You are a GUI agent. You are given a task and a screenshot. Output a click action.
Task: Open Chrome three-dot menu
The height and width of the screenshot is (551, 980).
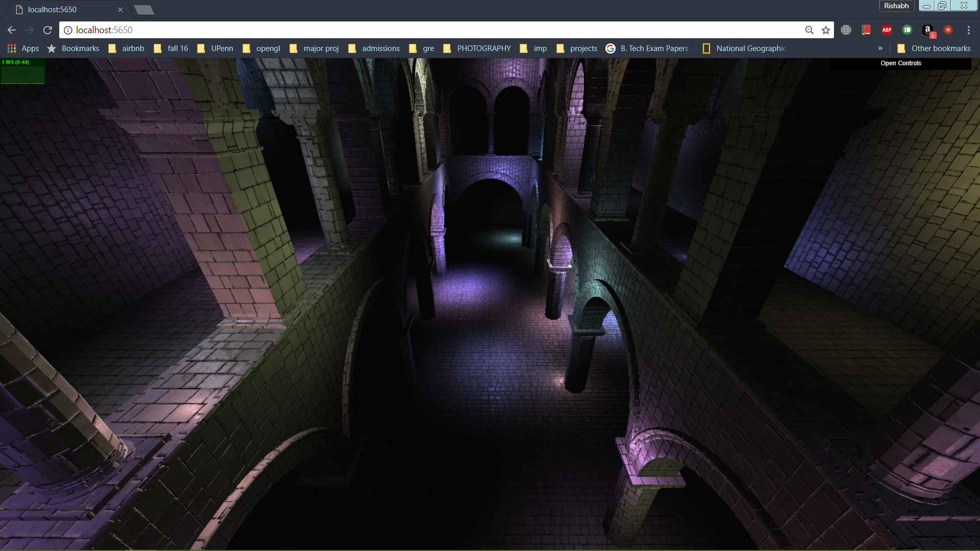coord(968,30)
